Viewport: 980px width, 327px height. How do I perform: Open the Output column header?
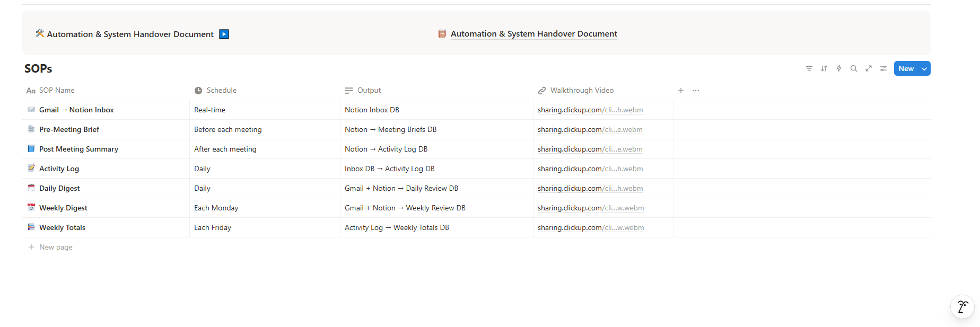coord(436,91)
